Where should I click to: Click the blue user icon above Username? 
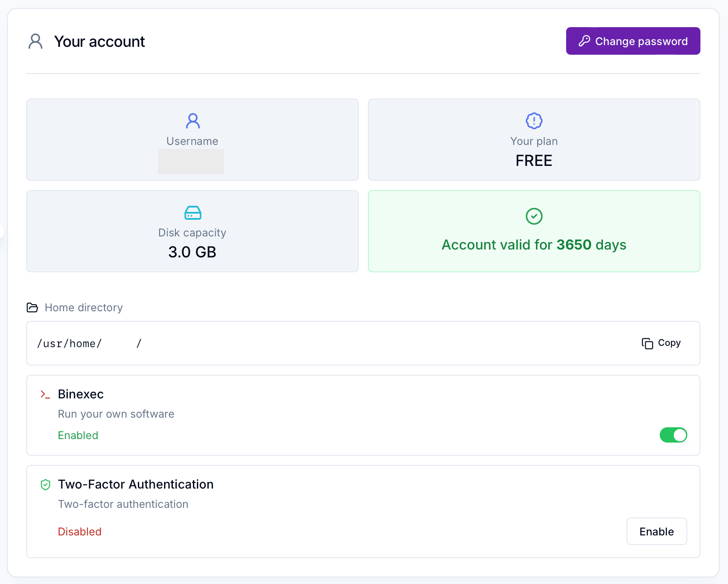192,121
